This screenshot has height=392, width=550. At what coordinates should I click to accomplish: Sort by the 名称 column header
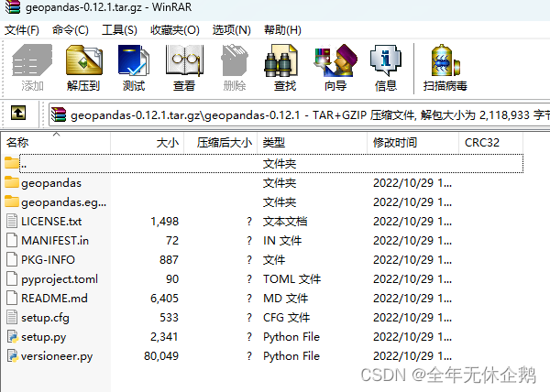56,143
